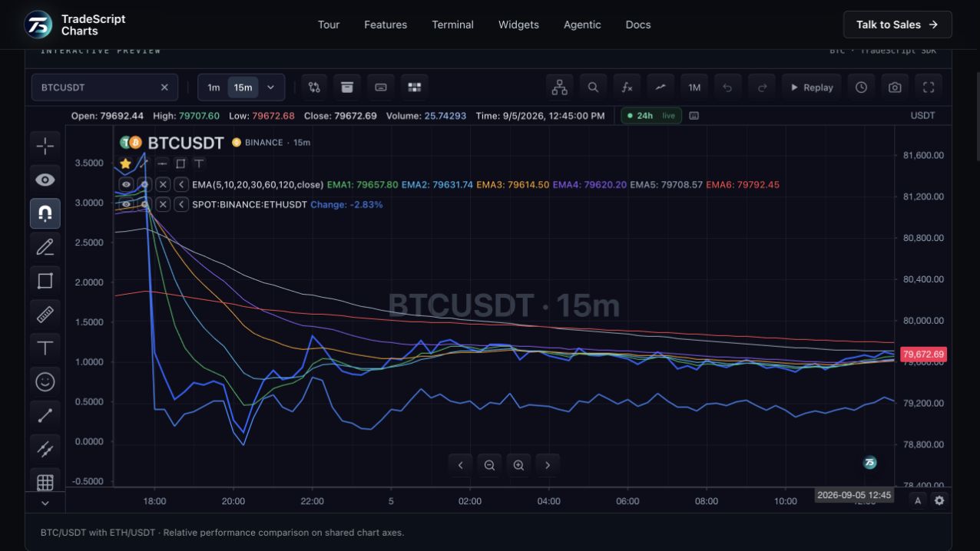Select the crosshair cursor tool

tap(45, 145)
